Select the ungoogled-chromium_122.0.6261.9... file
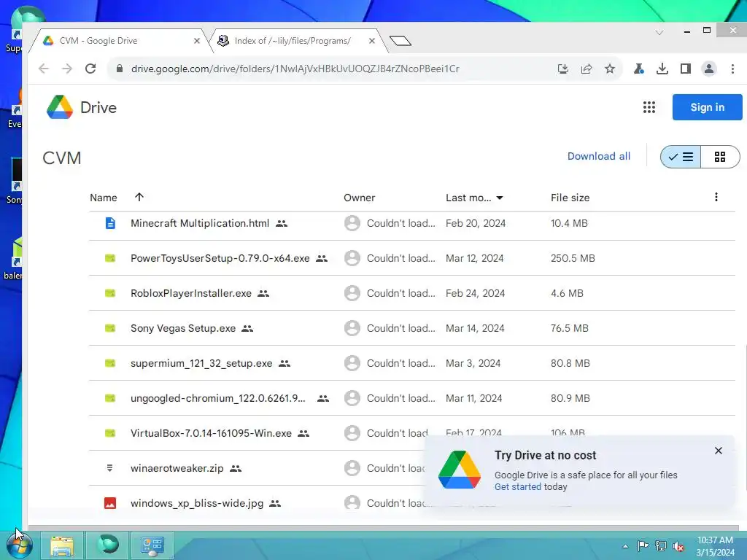 tap(217, 398)
